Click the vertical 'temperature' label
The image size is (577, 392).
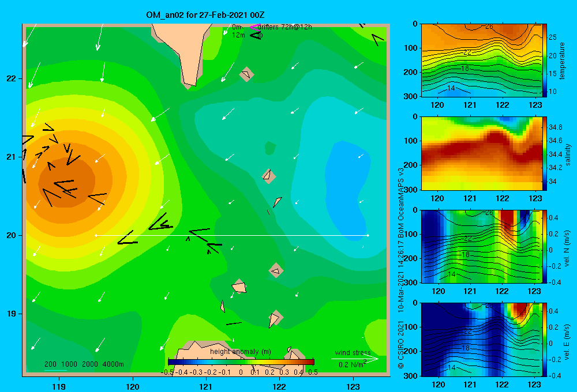(x=562, y=61)
